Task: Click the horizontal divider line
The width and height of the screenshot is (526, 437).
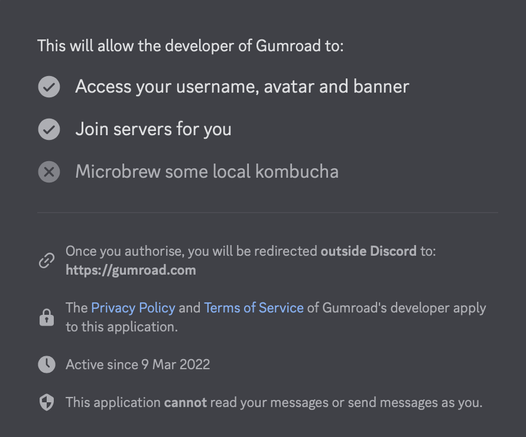Action: [x=268, y=212]
